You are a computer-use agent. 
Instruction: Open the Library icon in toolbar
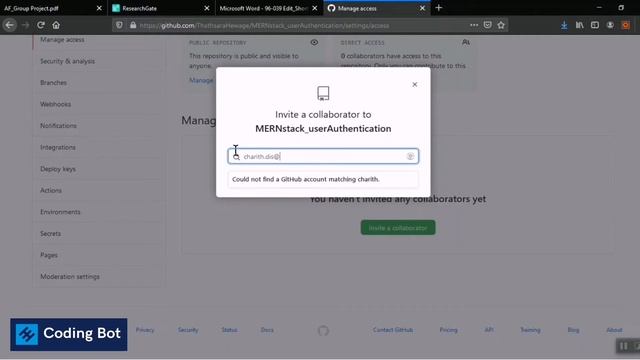point(580,25)
